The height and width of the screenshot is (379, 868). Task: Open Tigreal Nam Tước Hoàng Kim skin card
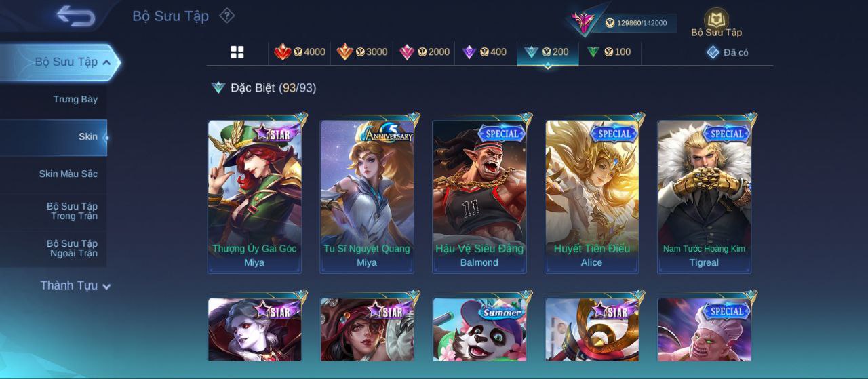pos(705,197)
